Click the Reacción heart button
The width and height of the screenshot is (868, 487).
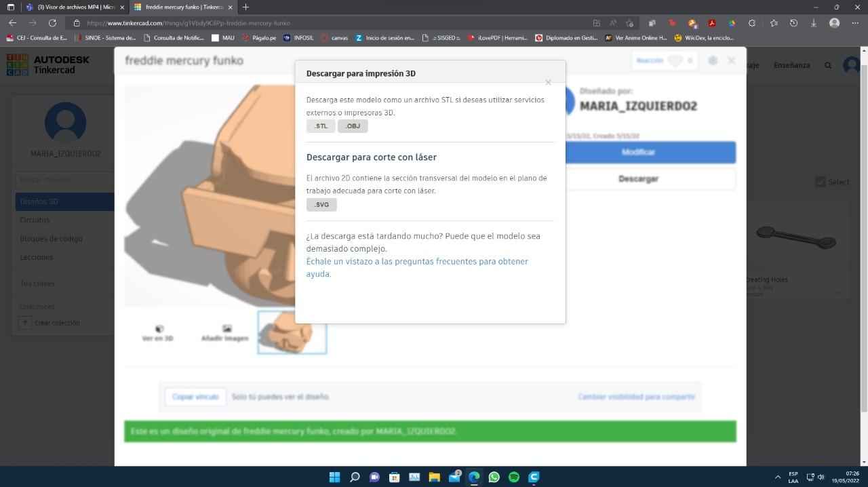coord(665,60)
